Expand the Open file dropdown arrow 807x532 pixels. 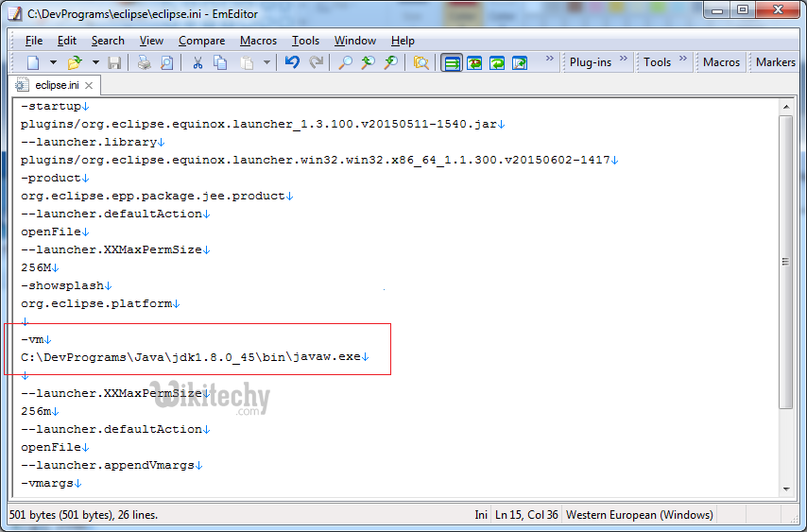pyautogui.click(x=94, y=62)
